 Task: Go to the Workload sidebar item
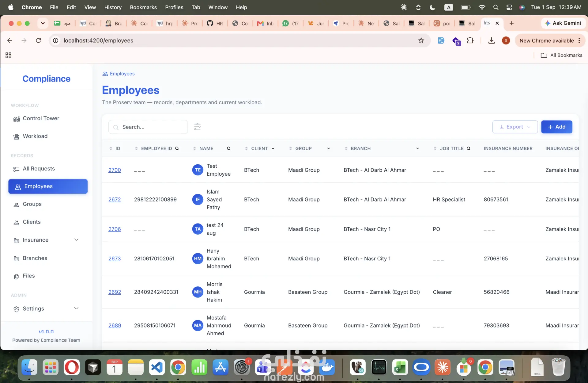[35, 136]
